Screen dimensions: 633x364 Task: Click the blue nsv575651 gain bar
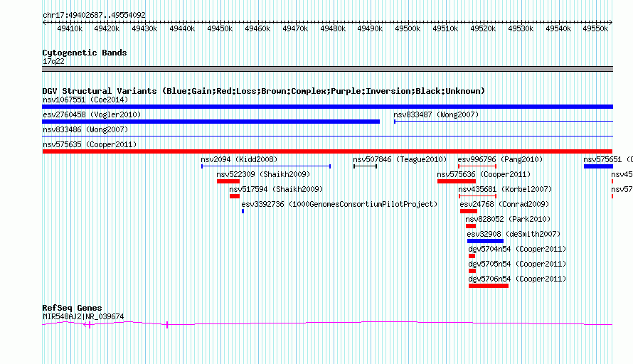(x=598, y=166)
